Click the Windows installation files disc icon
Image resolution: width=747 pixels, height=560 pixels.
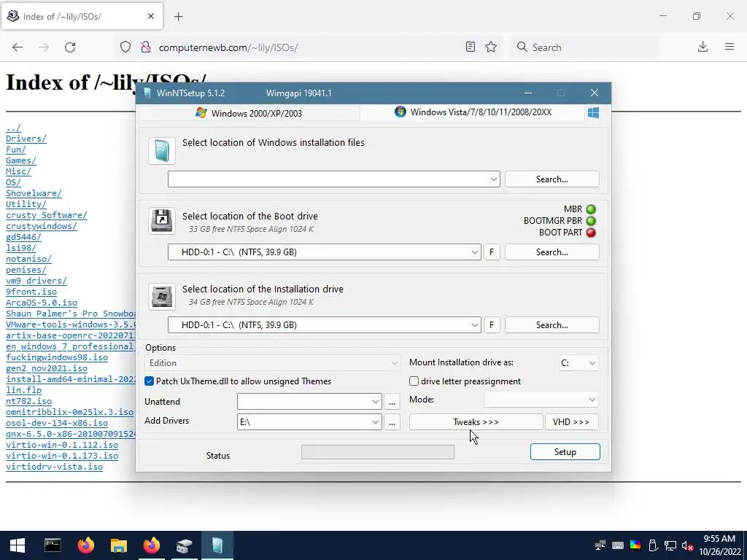click(x=162, y=151)
